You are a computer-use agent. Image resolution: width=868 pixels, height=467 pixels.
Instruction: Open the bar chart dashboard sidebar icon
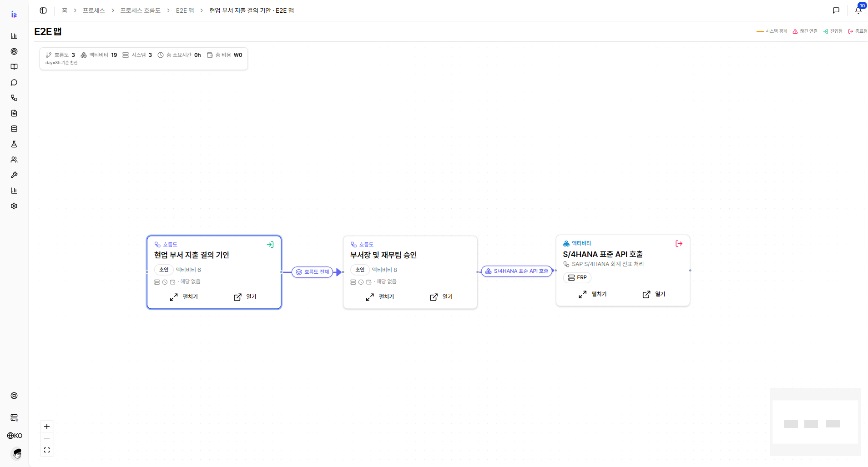[14, 36]
